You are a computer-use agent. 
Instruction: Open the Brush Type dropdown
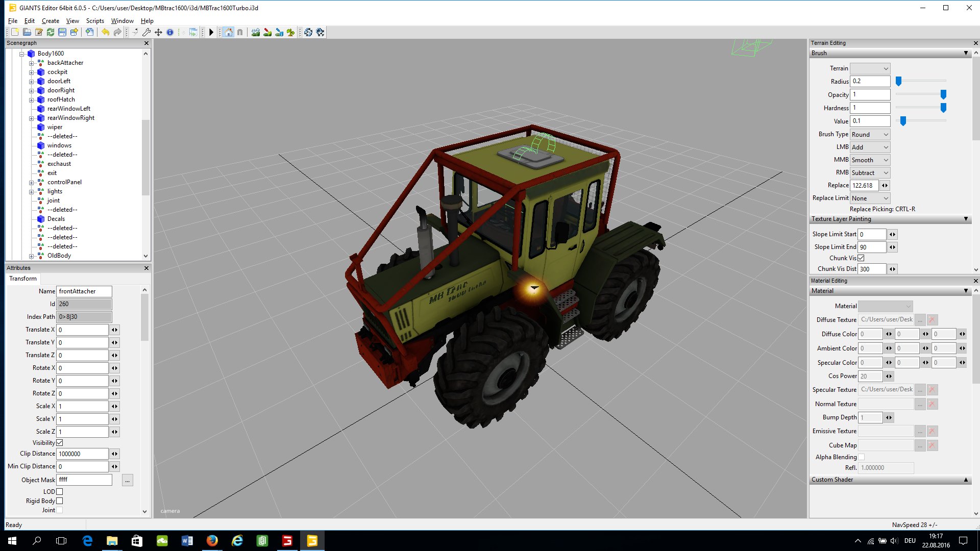[870, 135]
